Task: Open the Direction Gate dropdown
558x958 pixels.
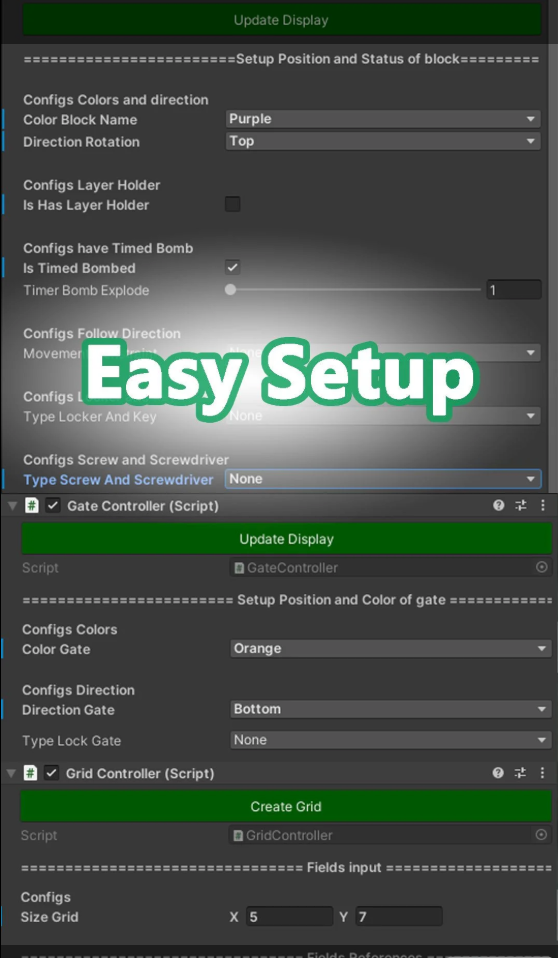Action: click(x=390, y=709)
